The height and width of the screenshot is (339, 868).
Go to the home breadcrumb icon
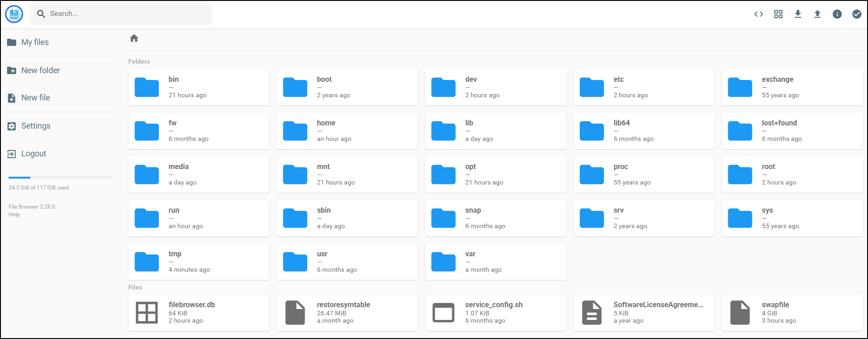point(134,38)
